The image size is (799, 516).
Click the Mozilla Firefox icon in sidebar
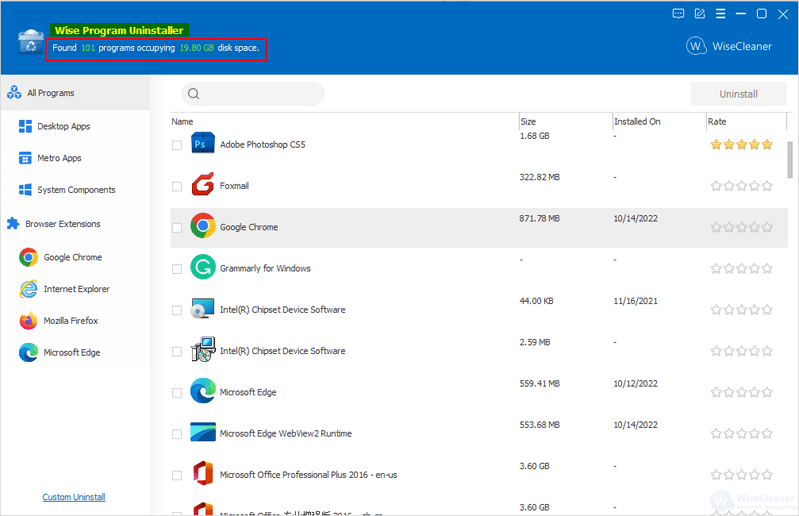tap(29, 321)
